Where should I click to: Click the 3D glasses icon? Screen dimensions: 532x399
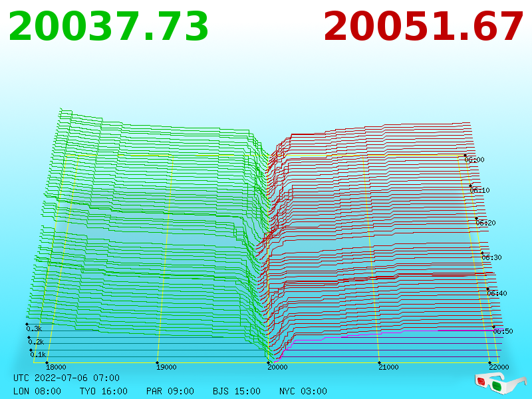click(501, 384)
